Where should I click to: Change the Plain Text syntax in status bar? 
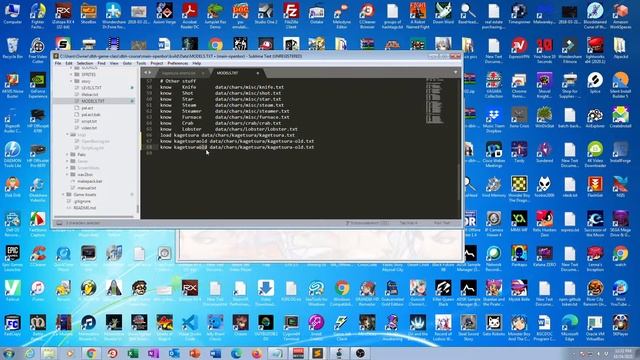click(x=442, y=223)
